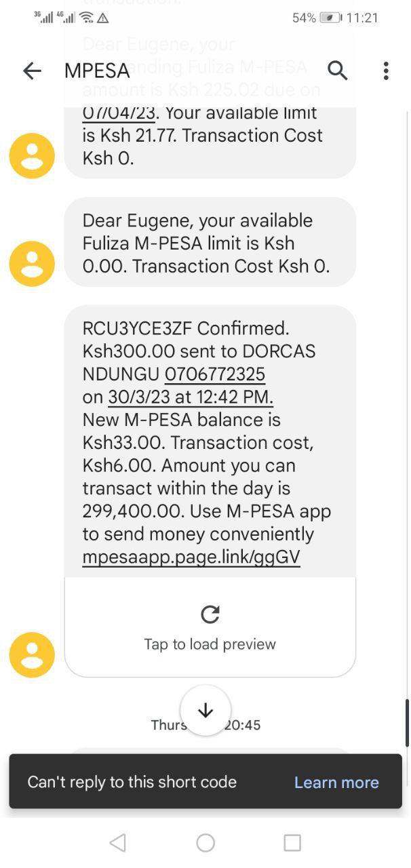Tap the date 30/3/23 at 12:42 PM
411x868 pixels.
pyautogui.click(x=191, y=397)
